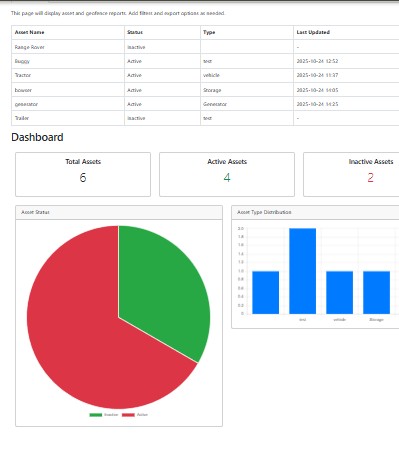
Task: Click Active status in Tractor row
Action: (x=134, y=75)
